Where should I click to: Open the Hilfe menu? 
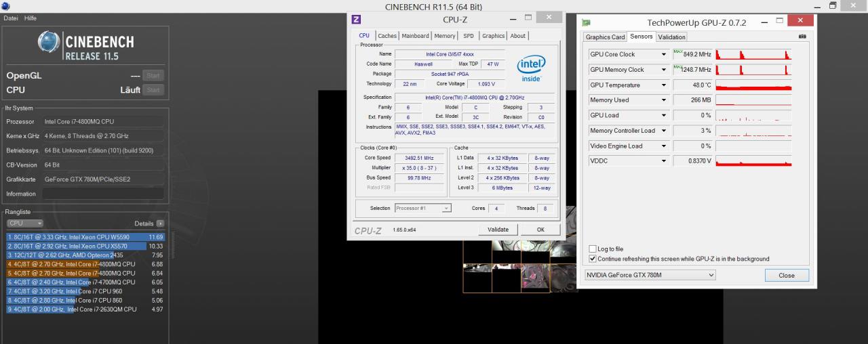(x=31, y=18)
